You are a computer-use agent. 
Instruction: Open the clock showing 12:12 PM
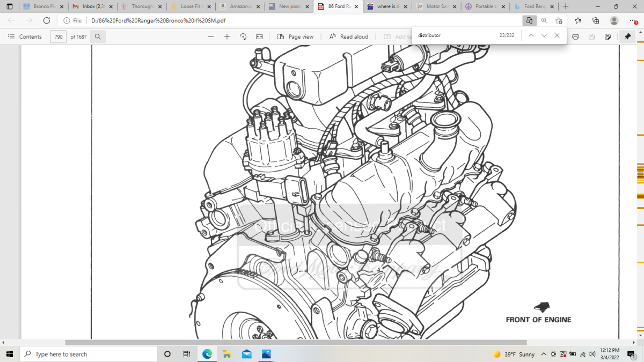point(611,354)
